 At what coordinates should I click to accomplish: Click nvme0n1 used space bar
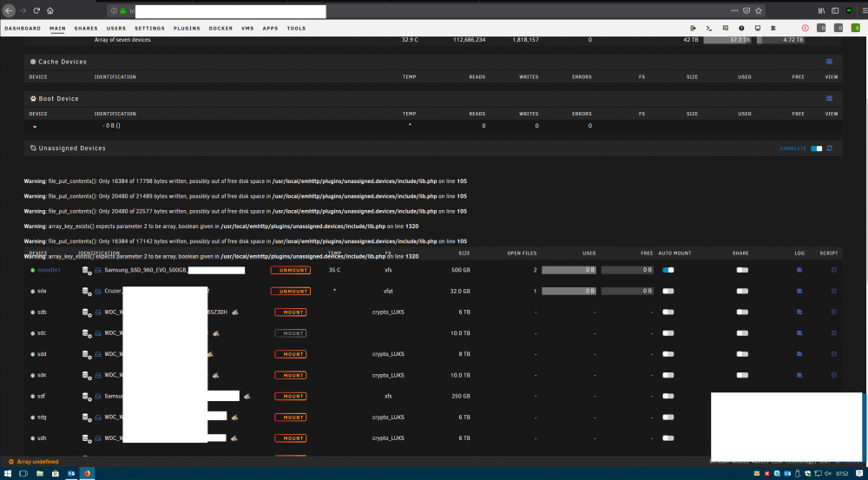click(x=569, y=270)
